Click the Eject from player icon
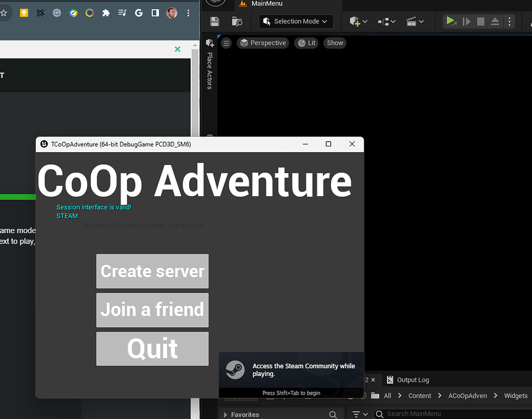Screen dimensions: 532x419 click(495, 21)
